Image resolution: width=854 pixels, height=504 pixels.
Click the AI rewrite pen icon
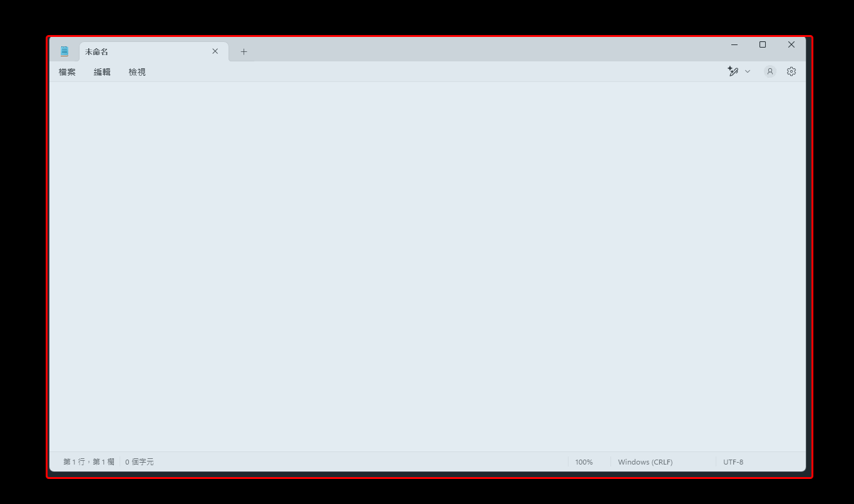pyautogui.click(x=733, y=71)
